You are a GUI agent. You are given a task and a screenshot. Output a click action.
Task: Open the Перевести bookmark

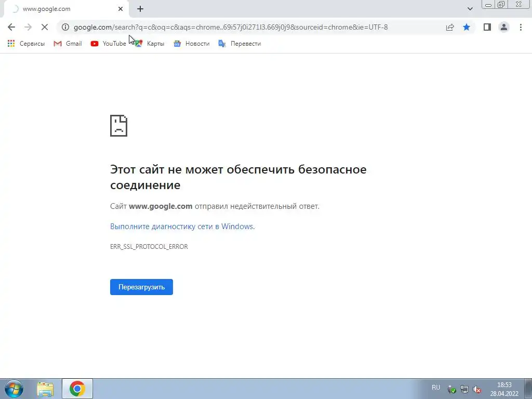(240, 44)
